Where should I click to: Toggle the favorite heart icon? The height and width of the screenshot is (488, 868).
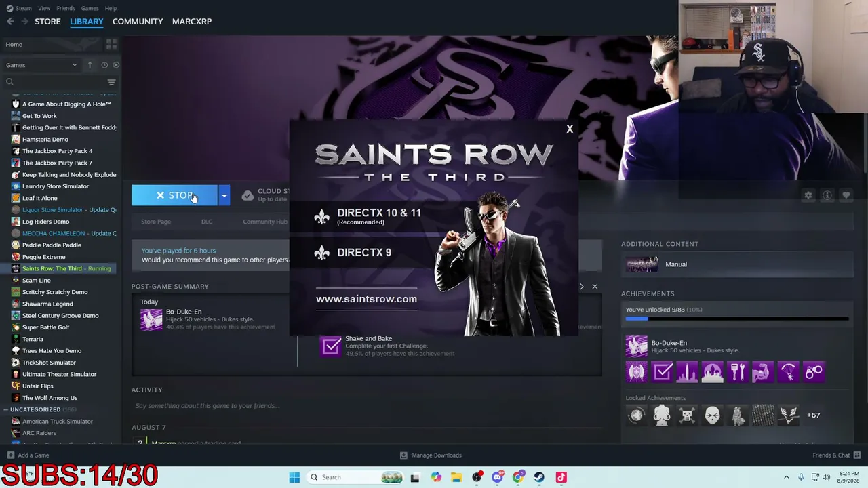pos(846,195)
